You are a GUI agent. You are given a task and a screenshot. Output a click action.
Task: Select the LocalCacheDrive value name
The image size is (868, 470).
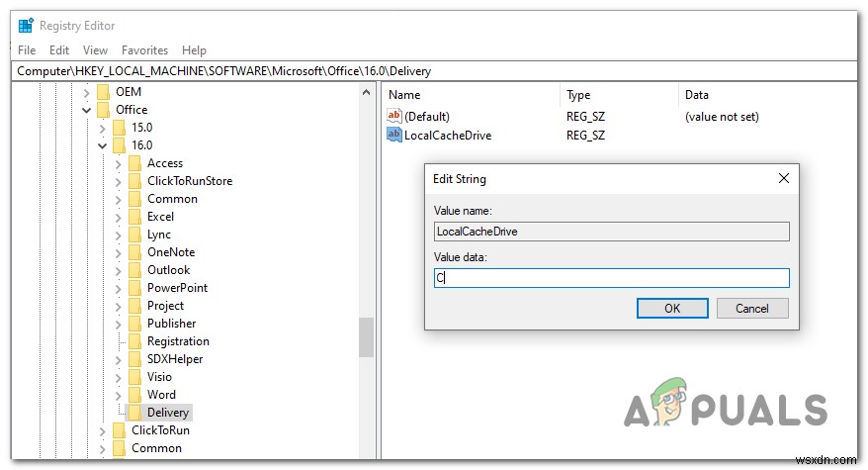(448, 136)
